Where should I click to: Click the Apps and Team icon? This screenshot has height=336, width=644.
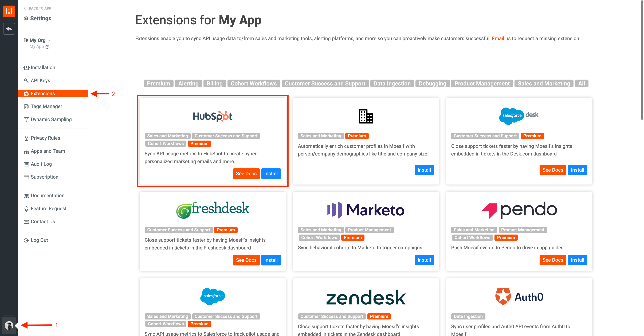[x=26, y=151]
